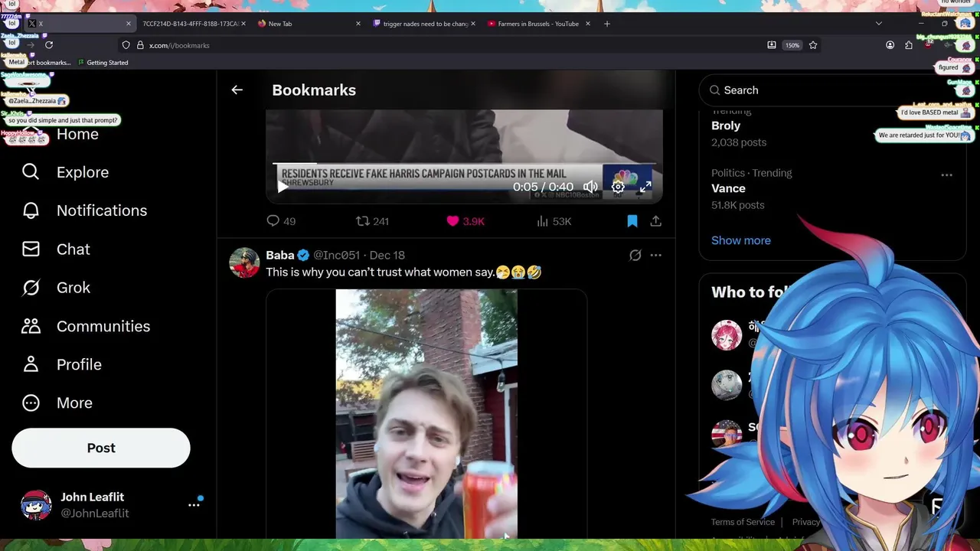Viewport: 980px width, 551px height.
Task: Reply to post with 49 comments
Action: tap(280, 221)
